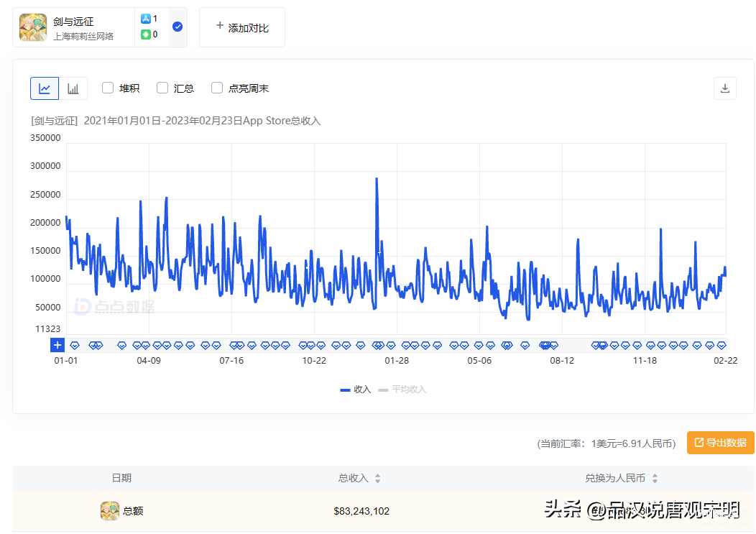The height and width of the screenshot is (534, 756).
Task: Click the orange 导出数据 button
Action: (x=720, y=442)
